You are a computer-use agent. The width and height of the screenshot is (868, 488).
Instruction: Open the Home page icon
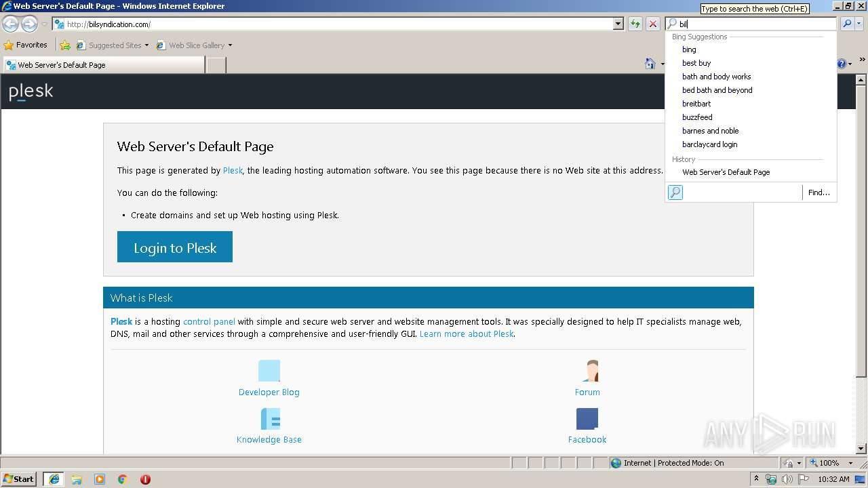pos(650,64)
